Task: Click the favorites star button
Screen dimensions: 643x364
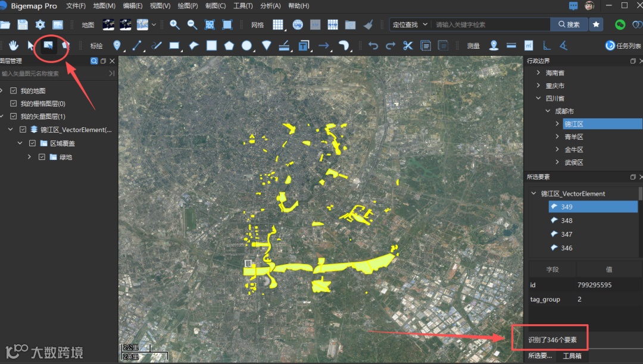Action: [596, 24]
